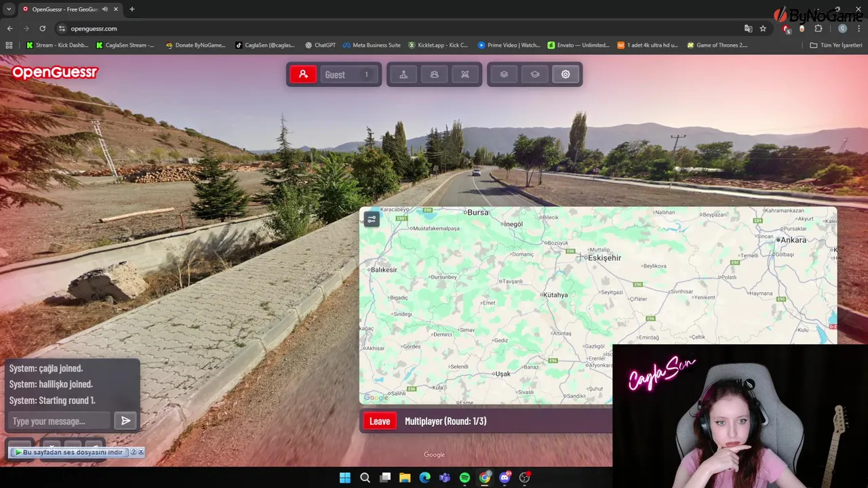Viewport: 868px width, 488px height.
Task: Type in the chat message field
Action: click(60, 421)
